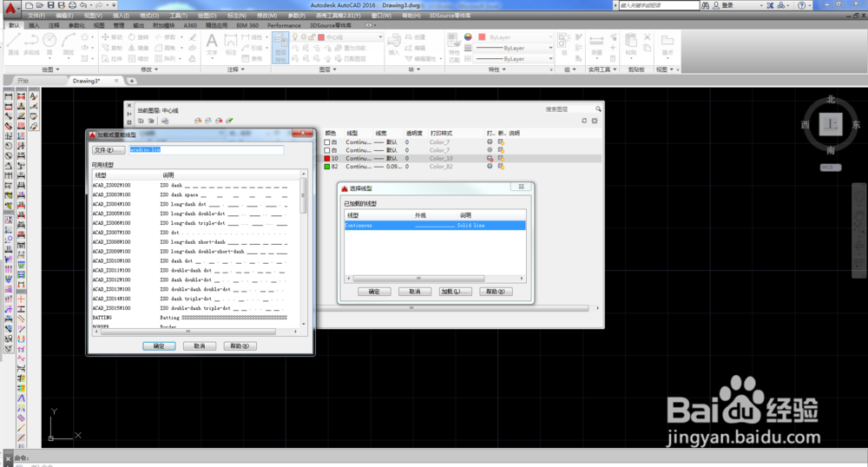Click the 旋转 (Rotate) tool
Screen dimensions: 868x467
tap(138, 37)
